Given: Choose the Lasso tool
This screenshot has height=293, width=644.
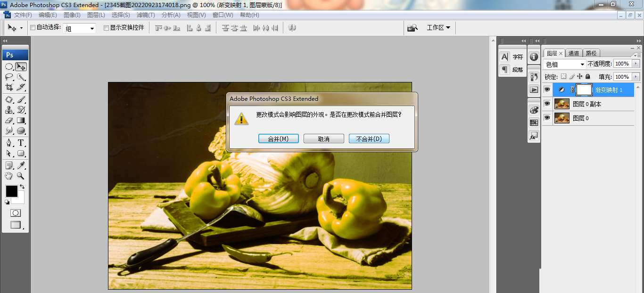Looking at the screenshot, I should tap(9, 77).
